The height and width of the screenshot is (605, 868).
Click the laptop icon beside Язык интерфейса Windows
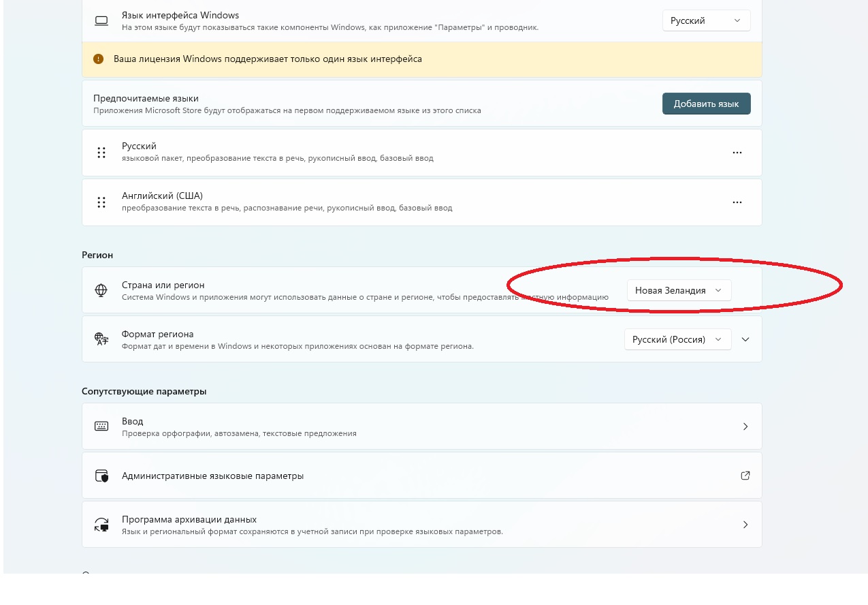[101, 20]
